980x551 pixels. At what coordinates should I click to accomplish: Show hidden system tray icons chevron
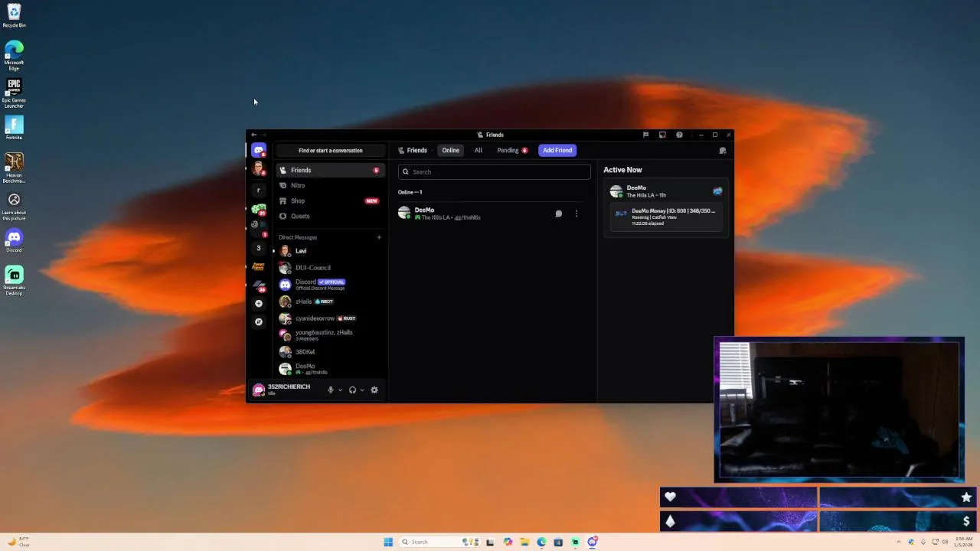(900, 542)
